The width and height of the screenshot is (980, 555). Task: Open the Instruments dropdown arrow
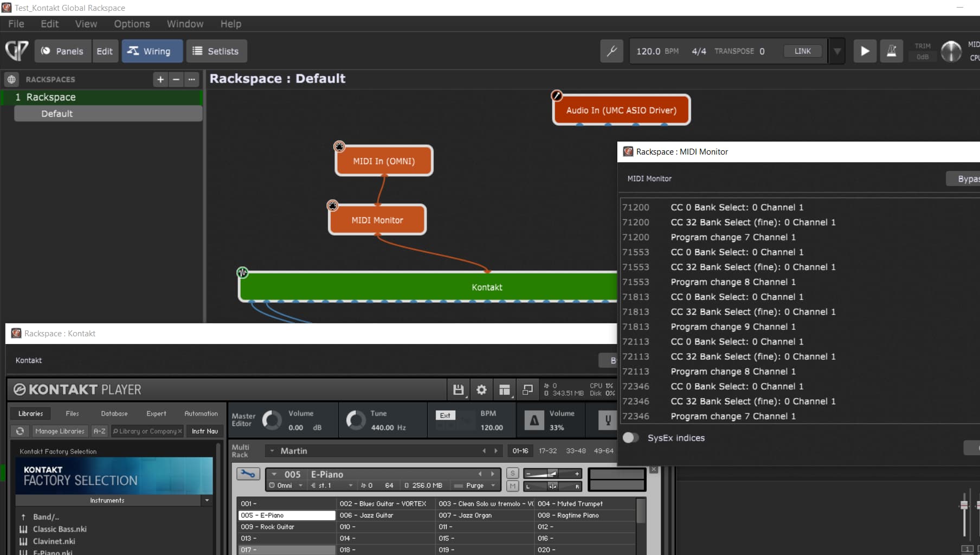click(x=207, y=500)
